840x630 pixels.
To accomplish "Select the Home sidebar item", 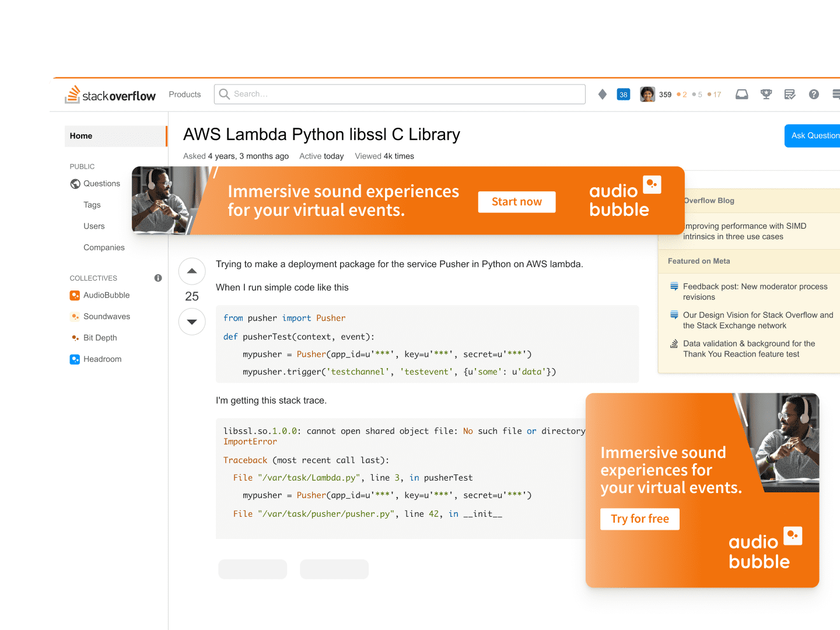I will [x=116, y=136].
